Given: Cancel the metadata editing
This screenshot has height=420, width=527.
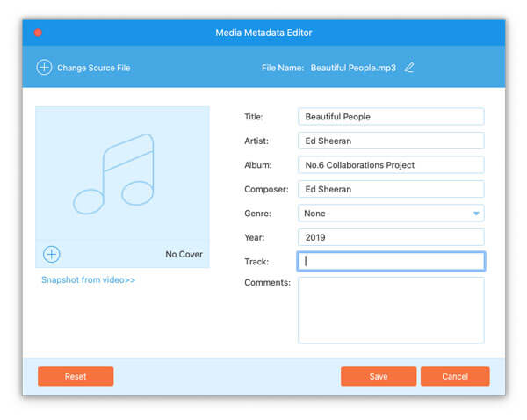Looking at the screenshot, I should click(455, 376).
